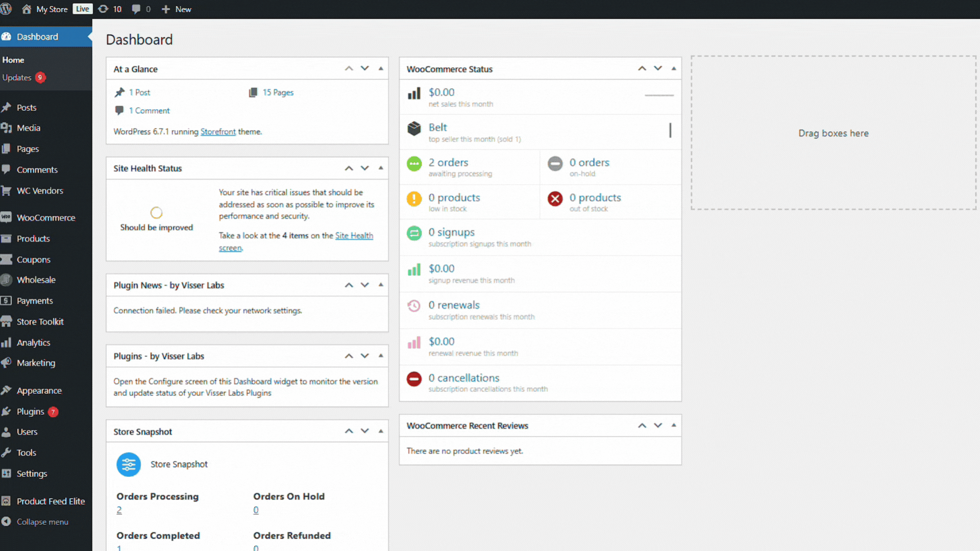Click the WordPress logo icon
The width and height of the screenshot is (980, 551).
6,9
